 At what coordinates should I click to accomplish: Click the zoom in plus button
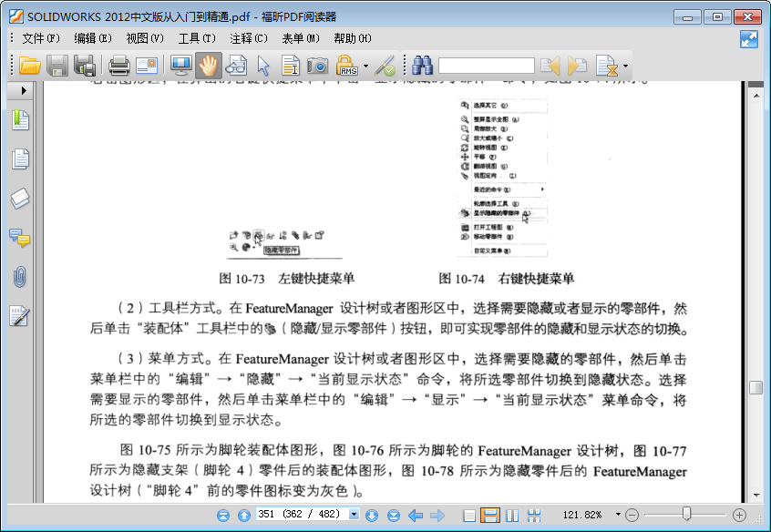tap(739, 516)
